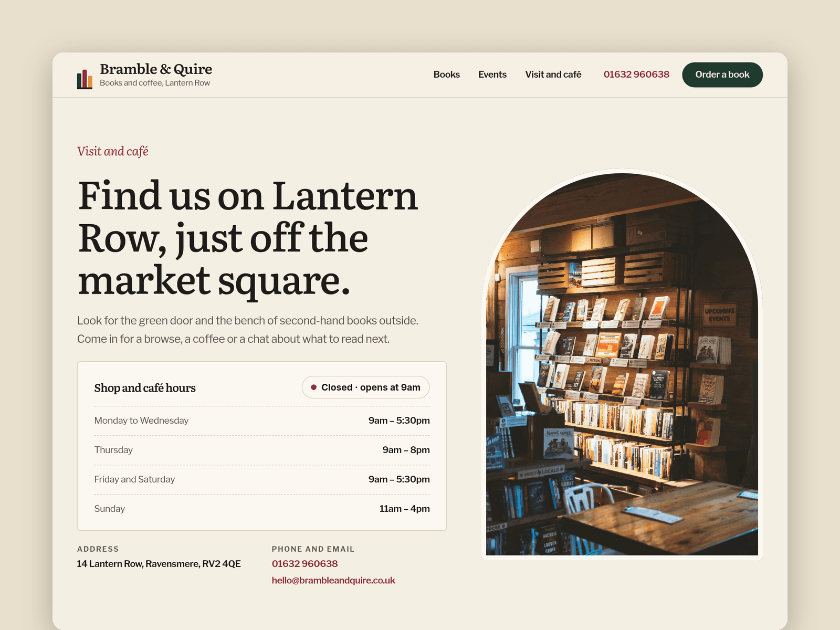Click the Bramble & Quire books logo icon
This screenshot has width=840, height=630.
(85, 79)
